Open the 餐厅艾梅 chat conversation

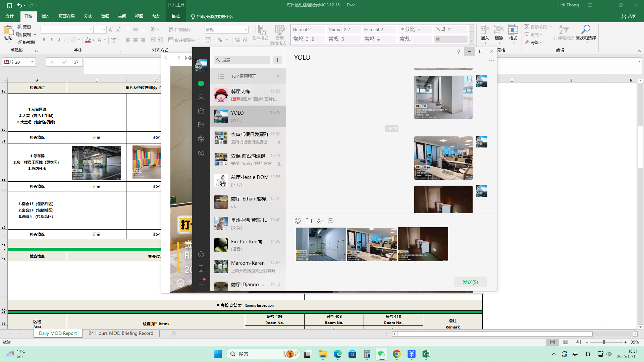pos(248,95)
